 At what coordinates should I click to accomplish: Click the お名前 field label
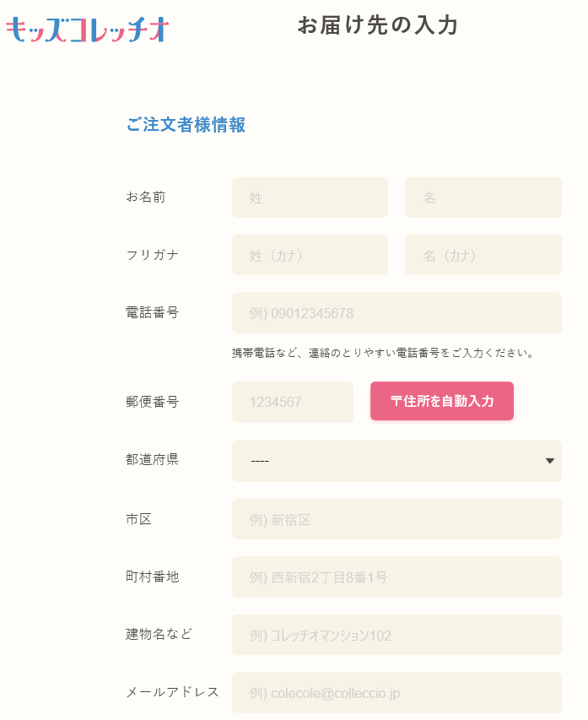144,197
